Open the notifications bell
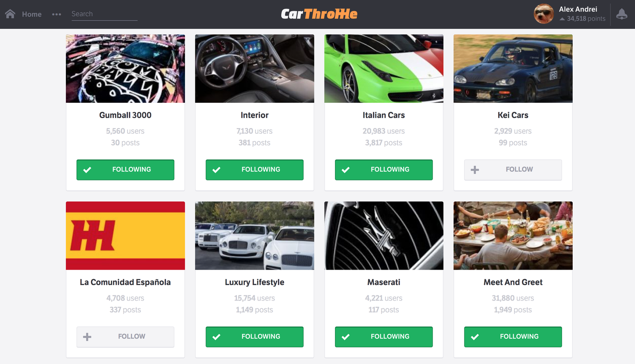The height and width of the screenshot is (364, 635). (x=622, y=14)
